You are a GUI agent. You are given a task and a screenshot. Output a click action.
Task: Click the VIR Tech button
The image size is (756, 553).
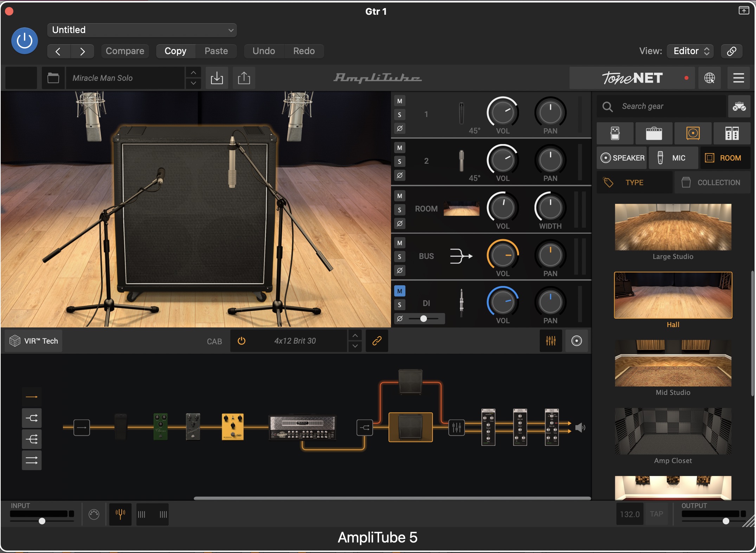tap(34, 341)
